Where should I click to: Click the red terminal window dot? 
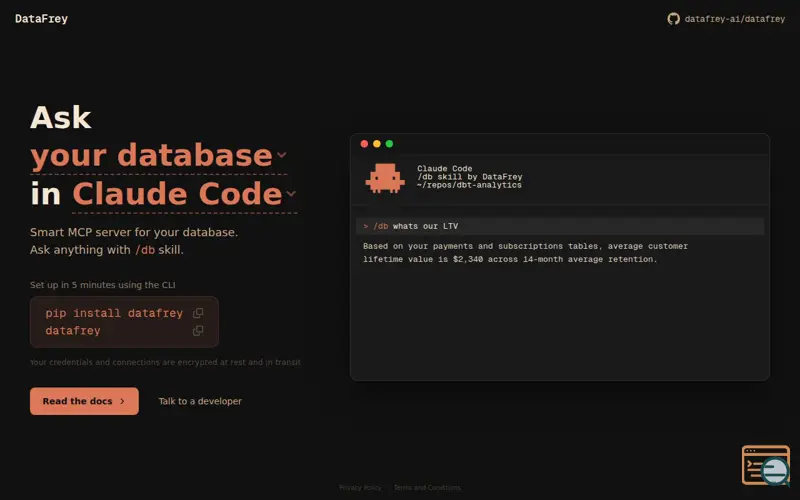coord(364,144)
